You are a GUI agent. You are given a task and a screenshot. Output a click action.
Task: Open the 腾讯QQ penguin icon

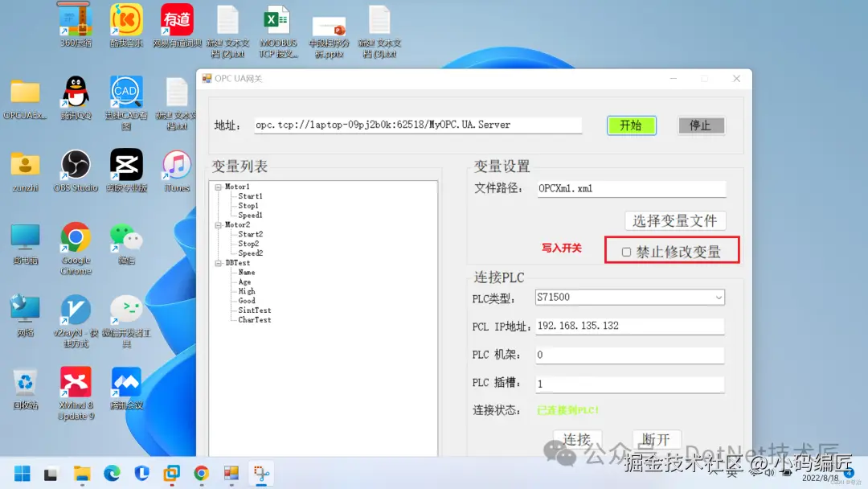tap(76, 97)
